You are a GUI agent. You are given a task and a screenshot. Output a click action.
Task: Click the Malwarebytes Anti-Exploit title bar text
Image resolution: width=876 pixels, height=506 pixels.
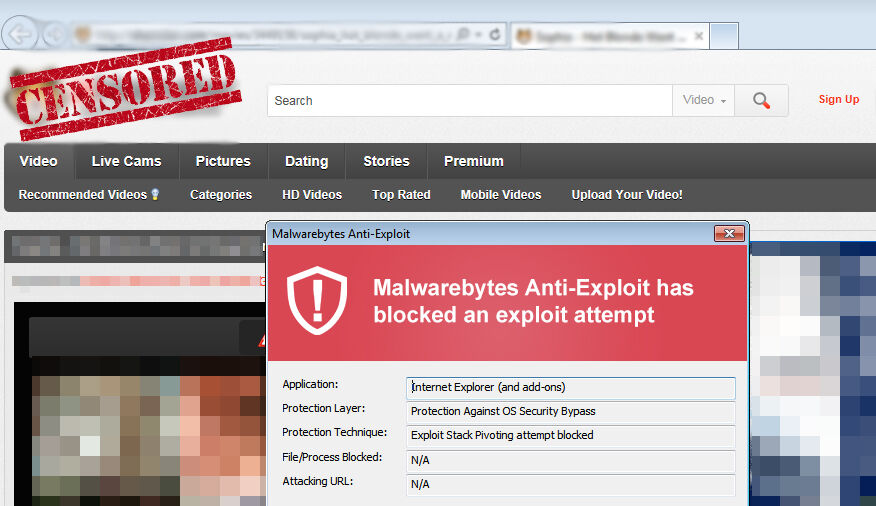341,234
